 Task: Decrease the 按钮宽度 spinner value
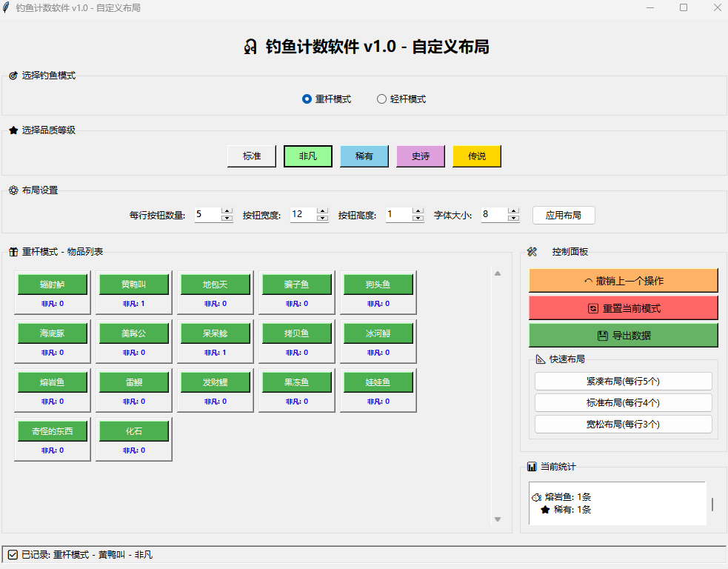(x=322, y=219)
